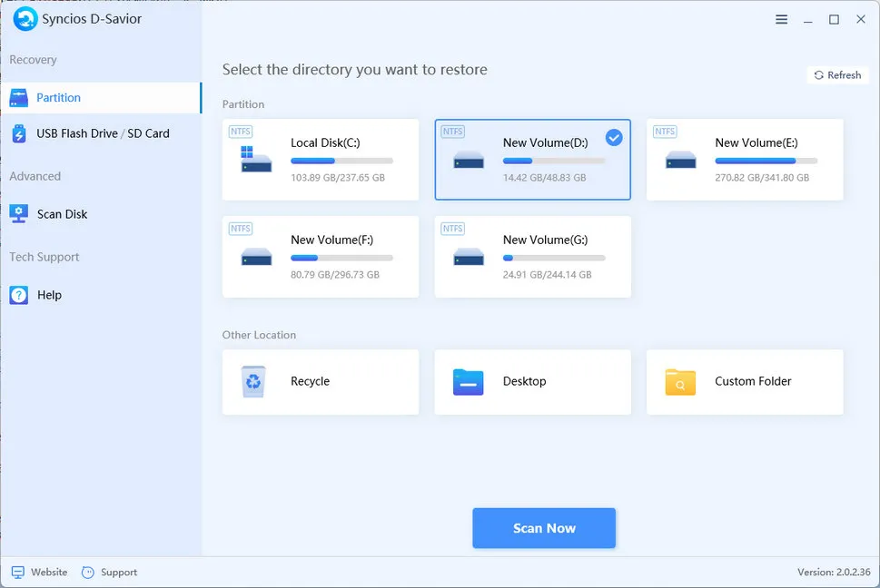Viewport: 880px width, 588px height.
Task: Click the Scan Disk monitor icon
Action: (19, 214)
